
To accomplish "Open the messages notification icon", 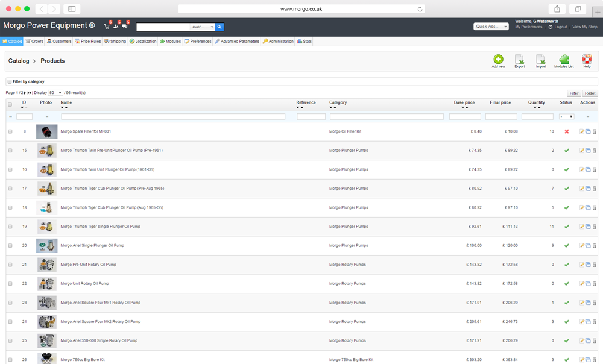I will point(125,26).
